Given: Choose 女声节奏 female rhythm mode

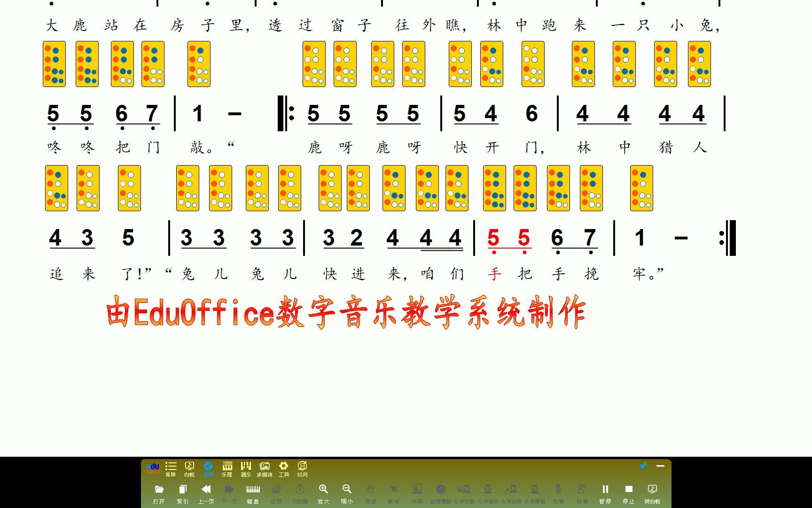Looking at the screenshot, I should 464,494.
